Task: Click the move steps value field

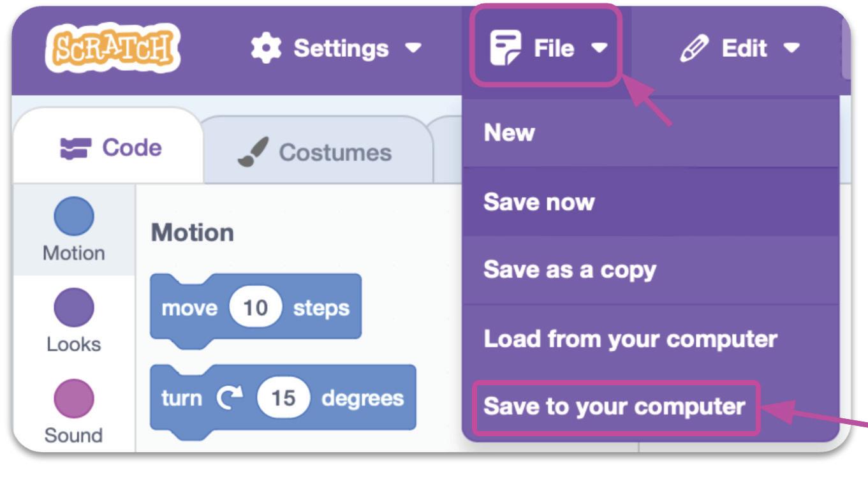Action: (255, 308)
